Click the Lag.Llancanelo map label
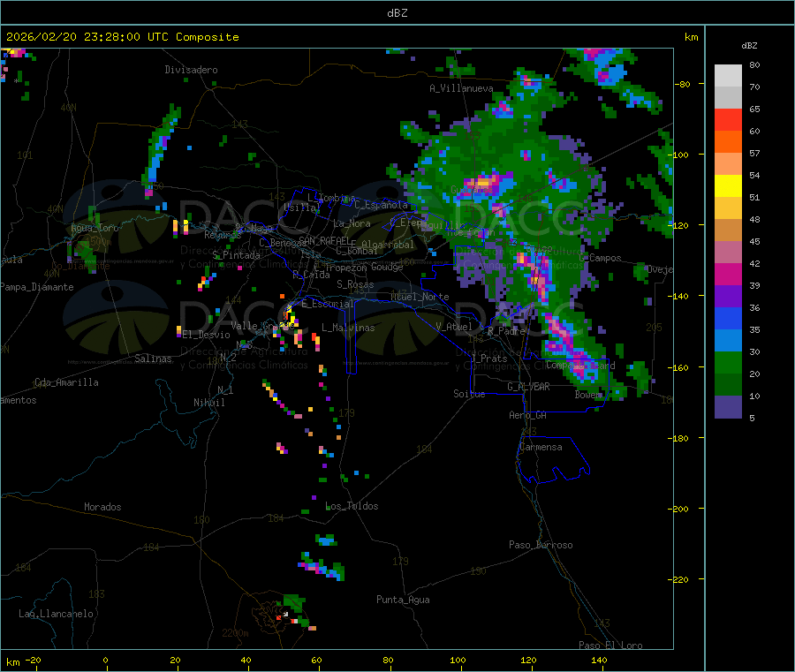This screenshot has width=795, height=672. [56, 614]
